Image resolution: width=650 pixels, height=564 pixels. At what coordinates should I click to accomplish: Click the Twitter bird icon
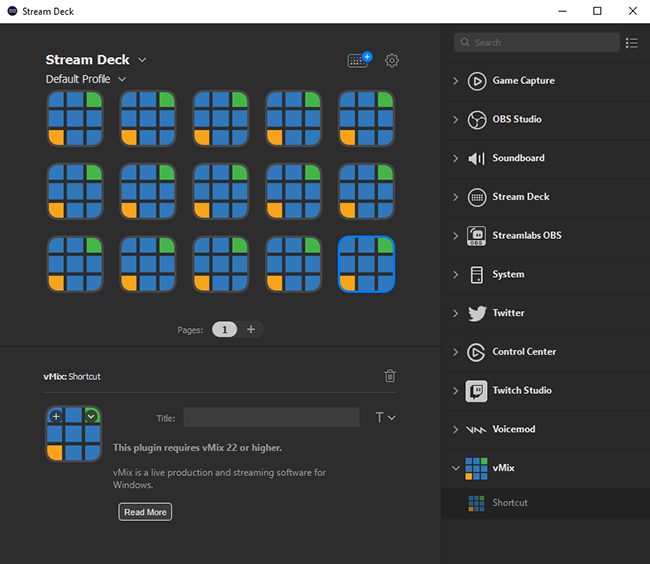pyautogui.click(x=477, y=313)
